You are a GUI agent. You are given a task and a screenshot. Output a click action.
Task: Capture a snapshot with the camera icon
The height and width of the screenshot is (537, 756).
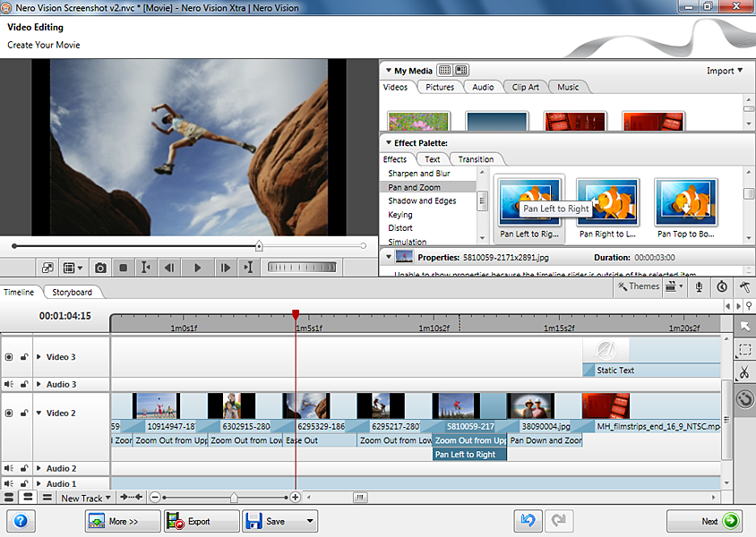click(x=101, y=268)
